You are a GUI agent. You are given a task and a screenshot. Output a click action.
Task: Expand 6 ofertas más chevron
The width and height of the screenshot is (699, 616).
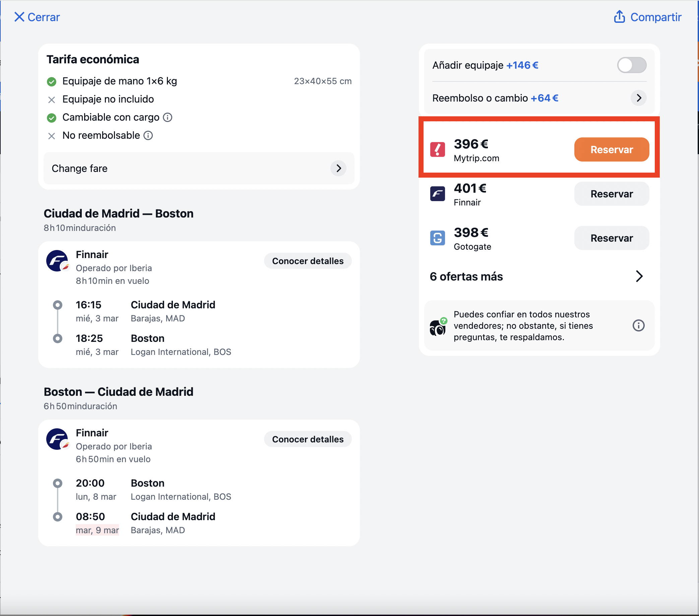(639, 276)
